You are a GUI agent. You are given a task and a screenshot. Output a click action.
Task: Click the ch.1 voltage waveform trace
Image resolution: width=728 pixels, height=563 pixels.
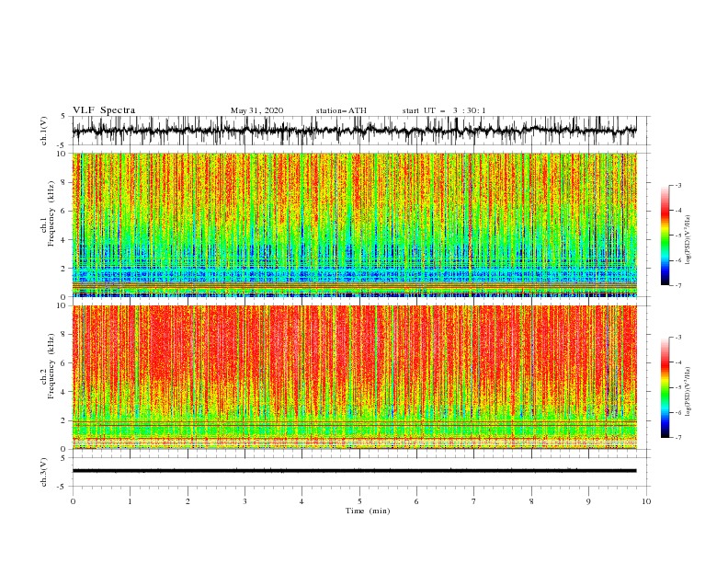pyautogui.click(x=354, y=131)
